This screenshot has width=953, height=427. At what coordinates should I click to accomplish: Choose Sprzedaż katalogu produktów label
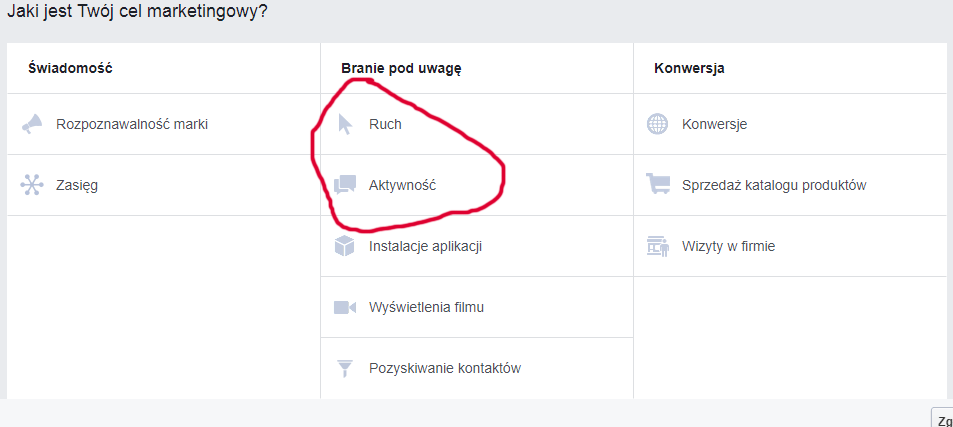pyautogui.click(x=773, y=185)
